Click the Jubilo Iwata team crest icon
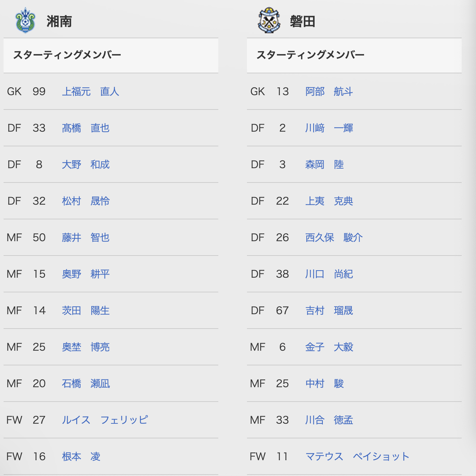The width and height of the screenshot is (476, 476). (x=269, y=21)
